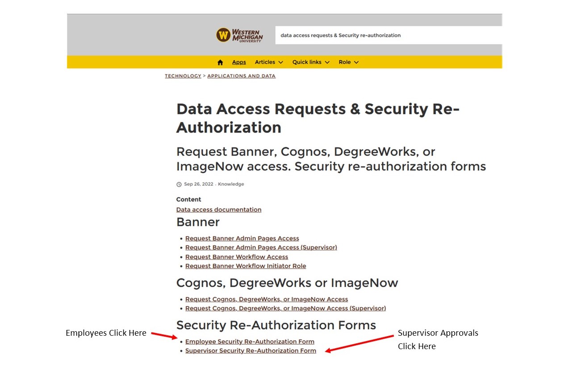Go to the home icon in navigation bar
This screenshot has height=392, width=569.
(x=220, y=63)
